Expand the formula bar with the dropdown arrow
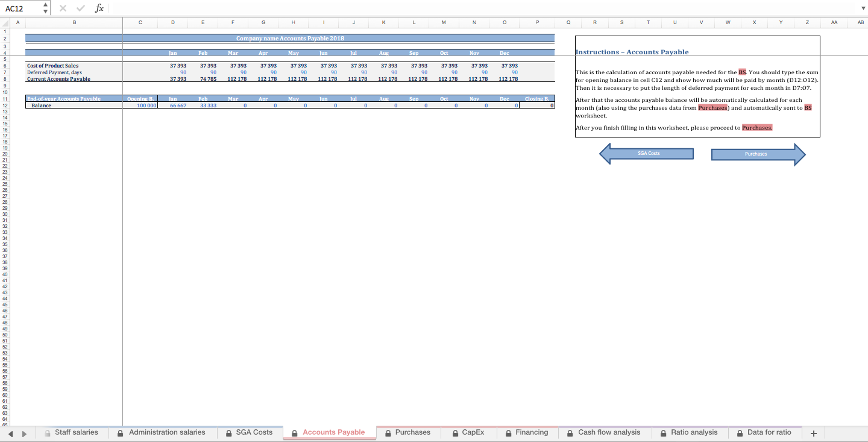Viewport: 868px width, 442px height. pyautogui.click(x=863, y=8)
